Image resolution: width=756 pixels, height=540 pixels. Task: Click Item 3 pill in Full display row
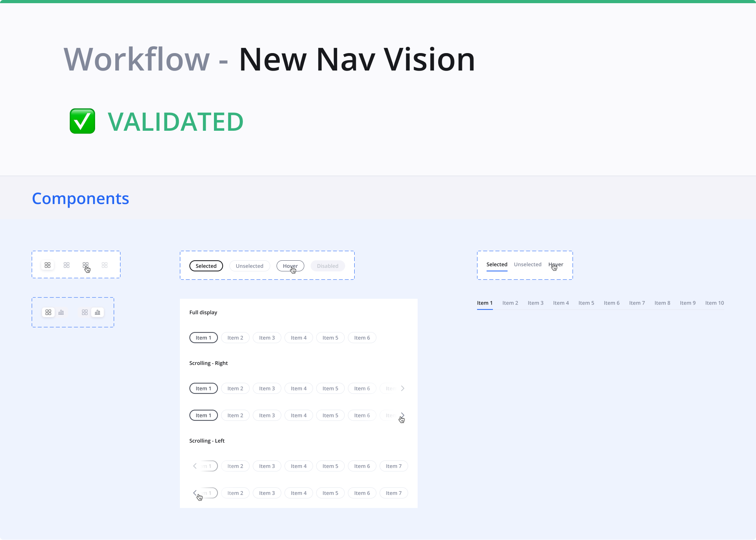coord(267,338)
